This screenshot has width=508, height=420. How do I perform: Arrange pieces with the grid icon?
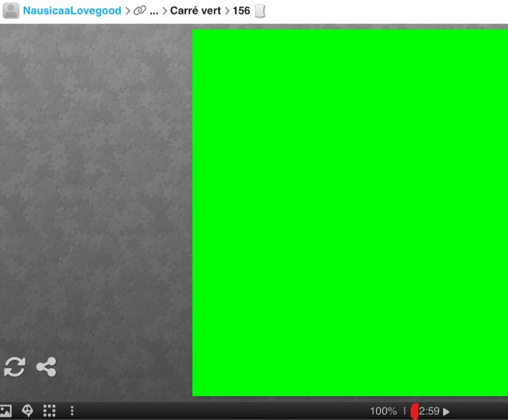coord(50,411)
